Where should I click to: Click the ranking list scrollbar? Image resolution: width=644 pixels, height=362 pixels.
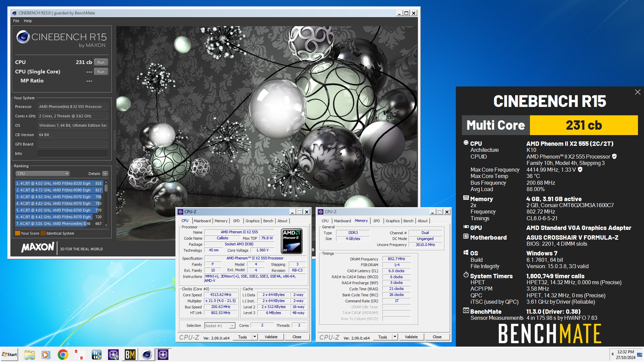[x=106, y=204]
